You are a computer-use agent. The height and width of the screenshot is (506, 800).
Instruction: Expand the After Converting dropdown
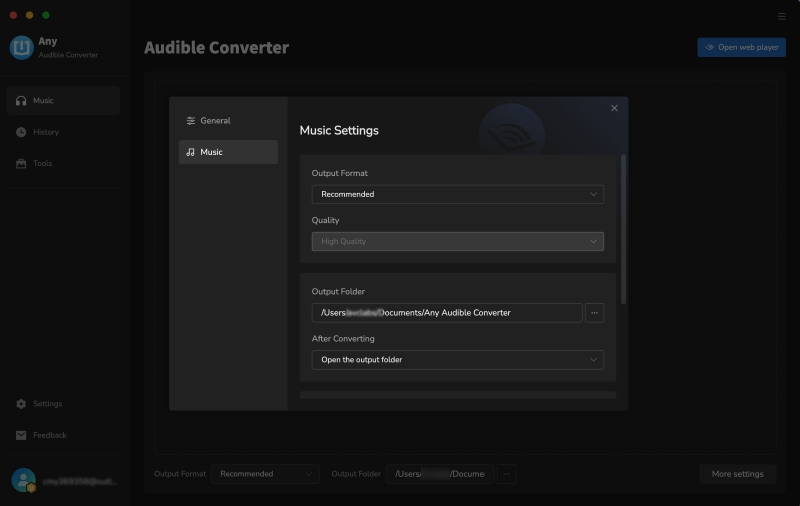pyautogui.click(x=458, y=360)
